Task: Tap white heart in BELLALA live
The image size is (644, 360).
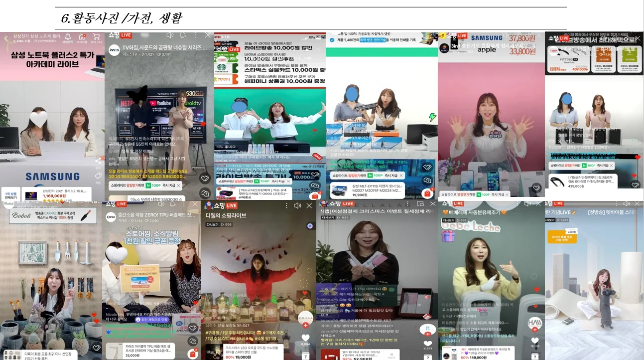Action: pyautogui.click(x=427, y=343)
